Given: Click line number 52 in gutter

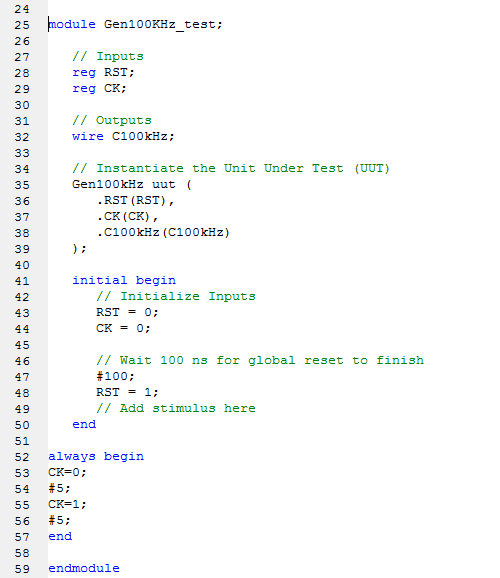Looking at the screenshot, I should tap(22, 457).
